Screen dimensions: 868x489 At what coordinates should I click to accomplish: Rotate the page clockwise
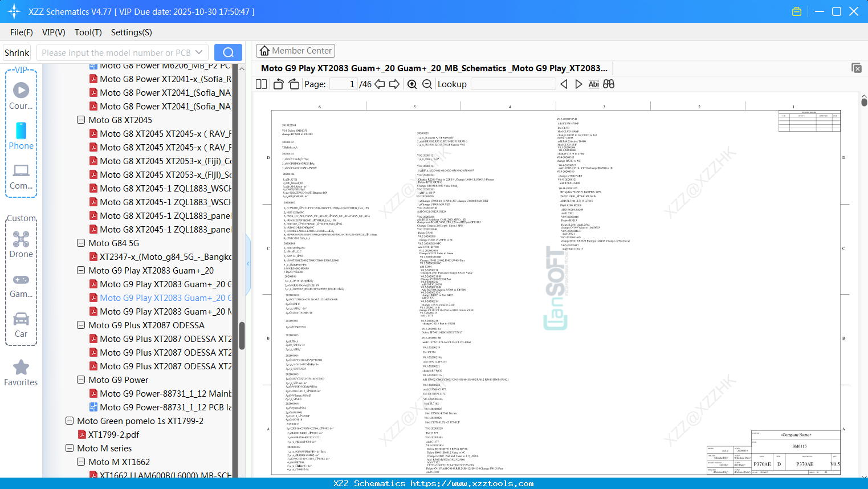click(294, 84)
